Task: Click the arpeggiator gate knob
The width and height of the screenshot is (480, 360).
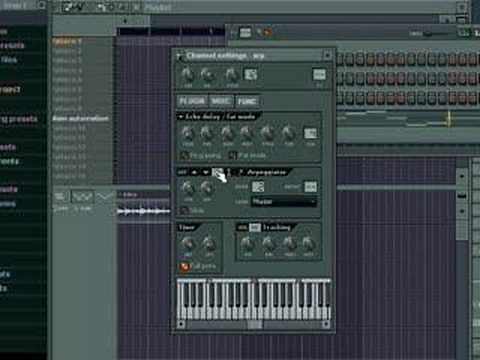Action: [x=207, y=189]
